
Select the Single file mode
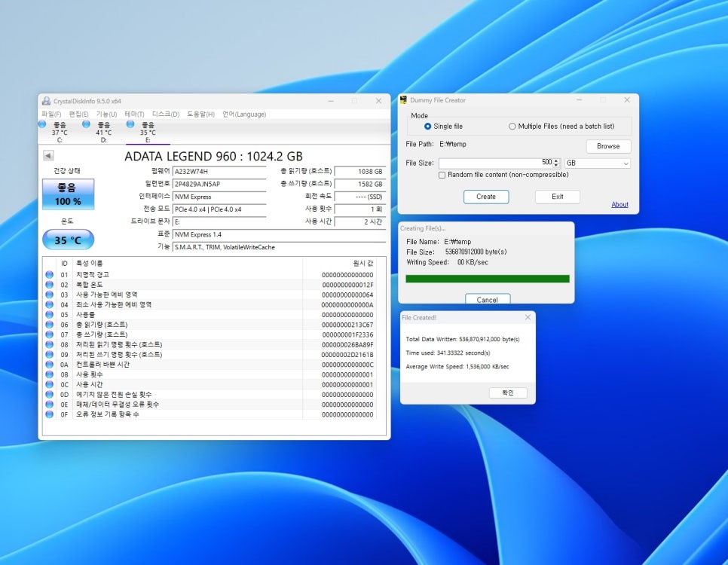pyautogui.click(x=428, y=127)
